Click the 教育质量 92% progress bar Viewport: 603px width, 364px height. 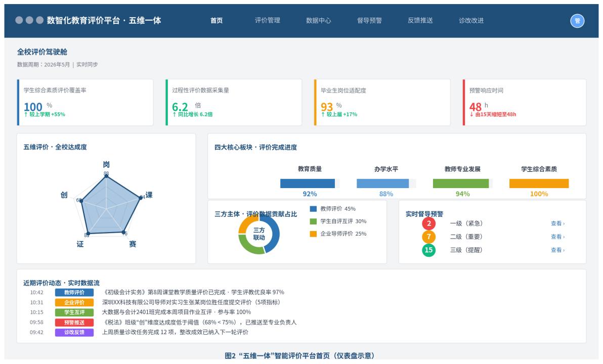click(x=310, y=184)
